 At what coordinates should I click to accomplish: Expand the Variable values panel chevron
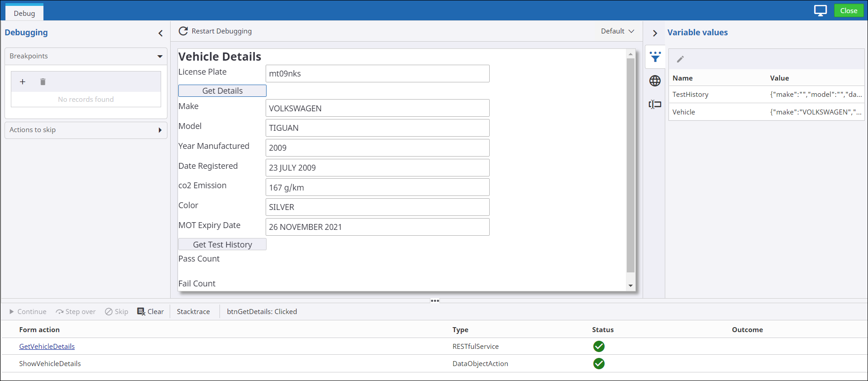(x=655, y=33)
